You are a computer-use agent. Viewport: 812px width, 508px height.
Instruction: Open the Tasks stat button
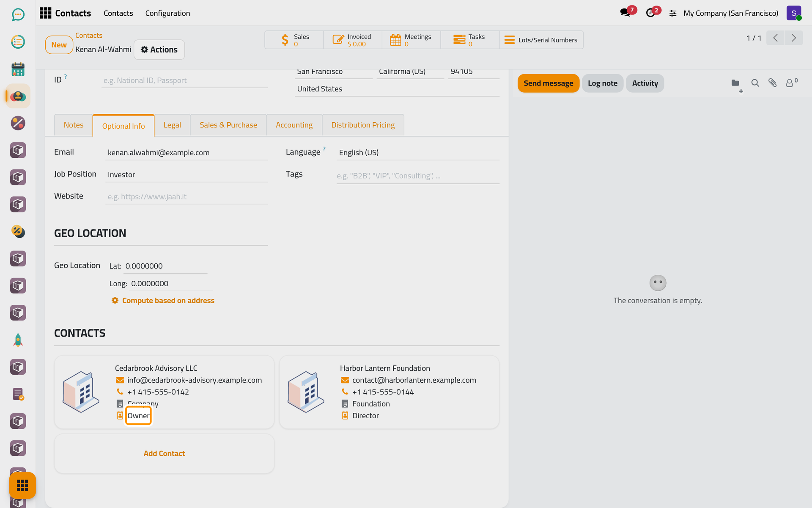(x=470, y=40)
